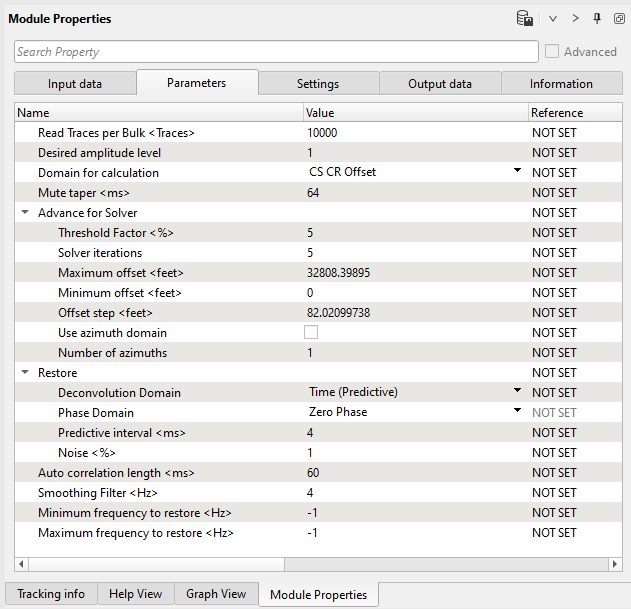Open the Settings tab
631x609 pixels.
(318, 84)
